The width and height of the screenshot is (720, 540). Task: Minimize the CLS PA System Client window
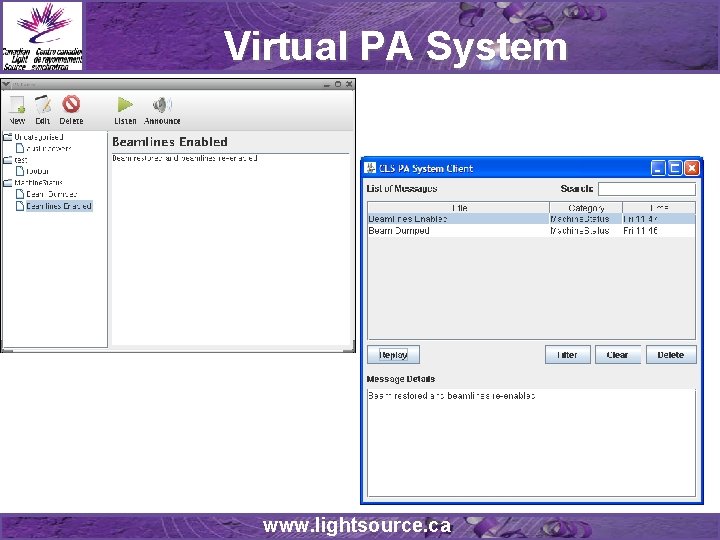coord(658,168)
